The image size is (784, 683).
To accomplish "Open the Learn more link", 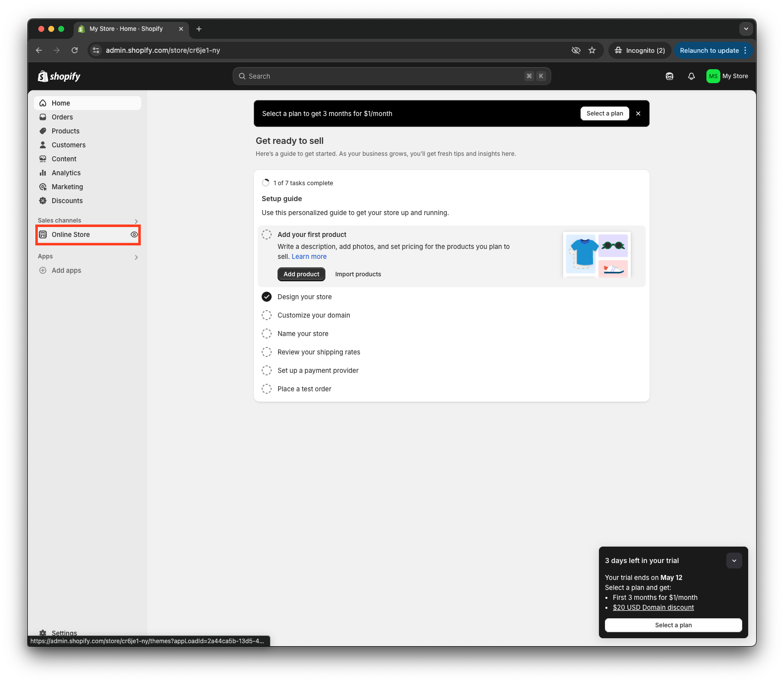I will (x=309, y=256).
